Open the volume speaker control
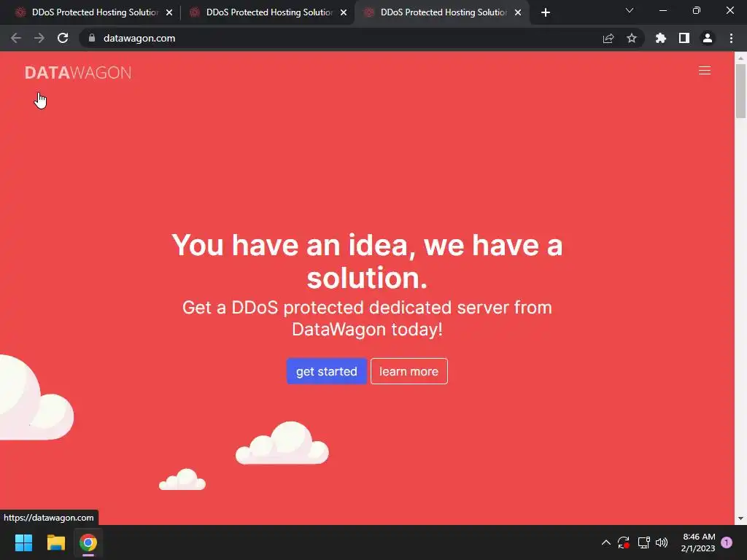This screenshot has height=560, width=747. (662, 542)
